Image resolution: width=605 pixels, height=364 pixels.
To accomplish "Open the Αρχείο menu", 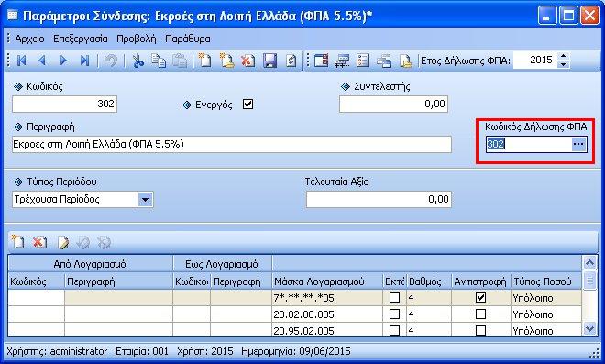I will coord(29,39).
